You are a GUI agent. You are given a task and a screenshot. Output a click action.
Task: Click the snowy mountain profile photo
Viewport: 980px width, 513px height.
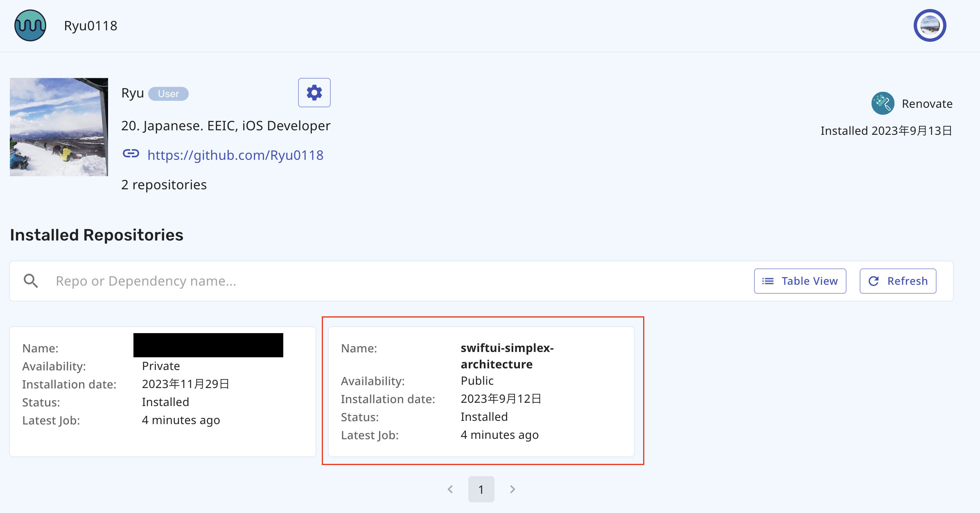[x=59, y=127]
